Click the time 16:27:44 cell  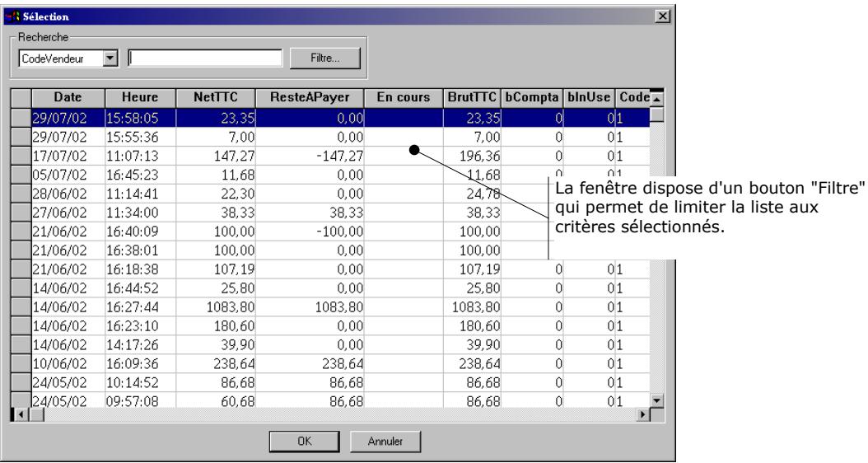point(140,306)
